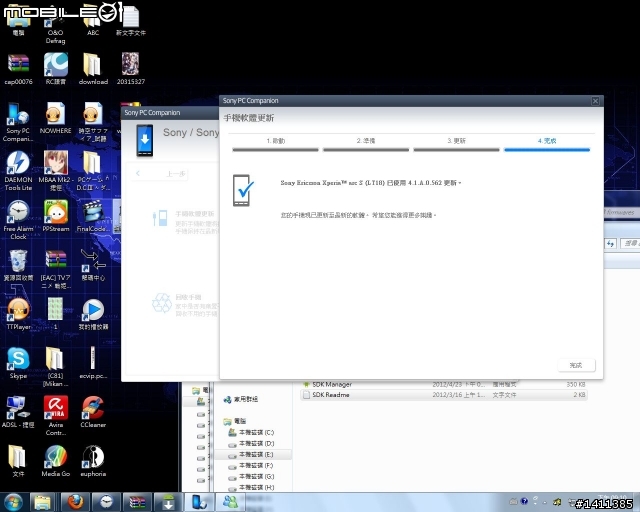Open Skype desktop icon
Viewport: 640px width, 512px height.
(18, 363)
